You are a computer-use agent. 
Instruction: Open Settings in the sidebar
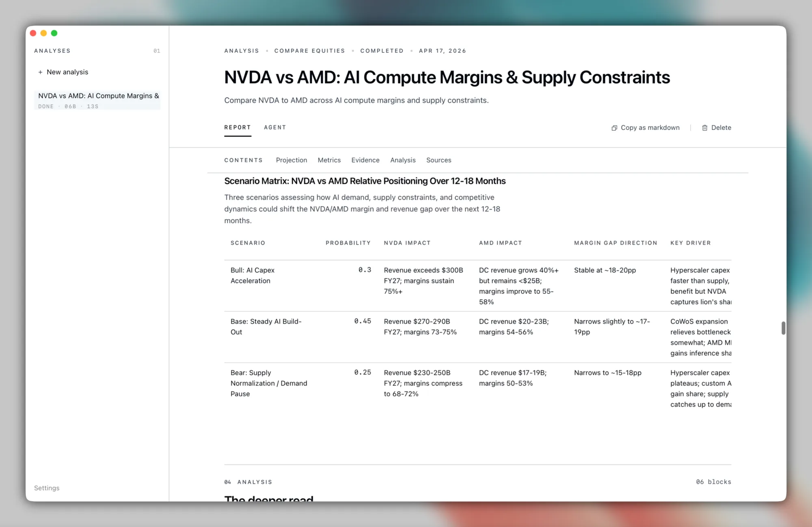pyautogui.click(x=47, y=488)
